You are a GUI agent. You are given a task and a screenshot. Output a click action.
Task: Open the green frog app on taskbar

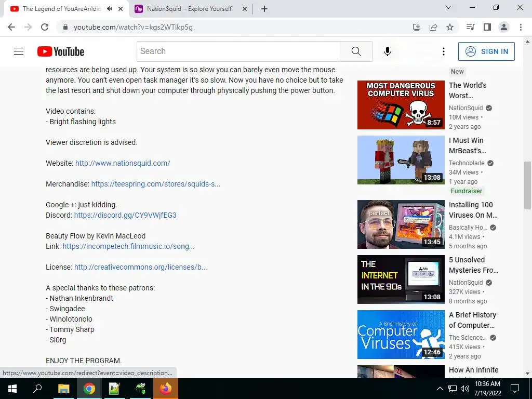(x=140, y=389)
